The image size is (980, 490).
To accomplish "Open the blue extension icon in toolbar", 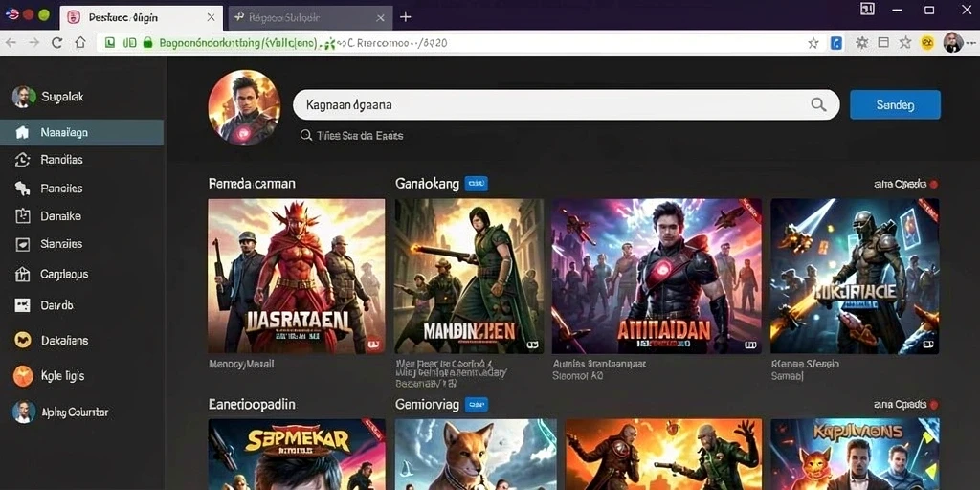I will point(835,43).
